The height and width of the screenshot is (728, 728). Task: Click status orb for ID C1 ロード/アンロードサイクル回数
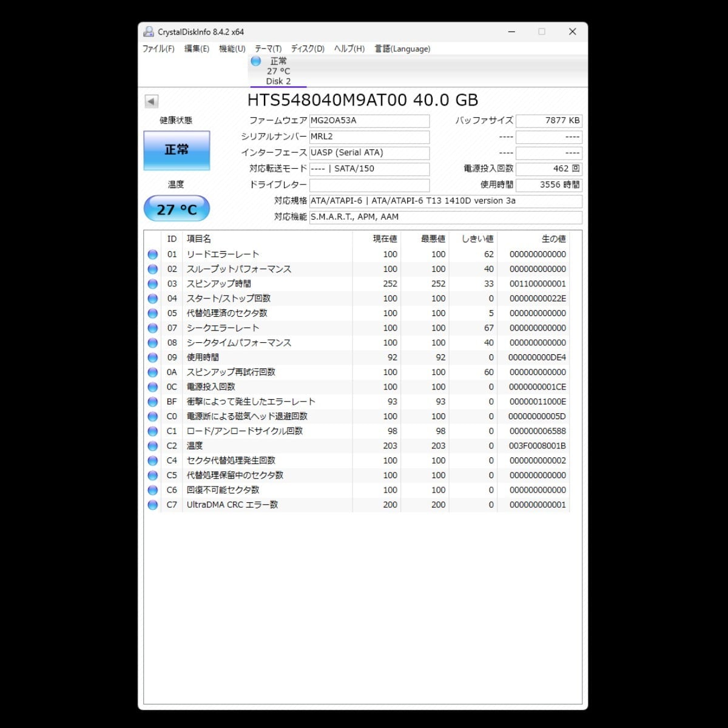pos(153,431)
